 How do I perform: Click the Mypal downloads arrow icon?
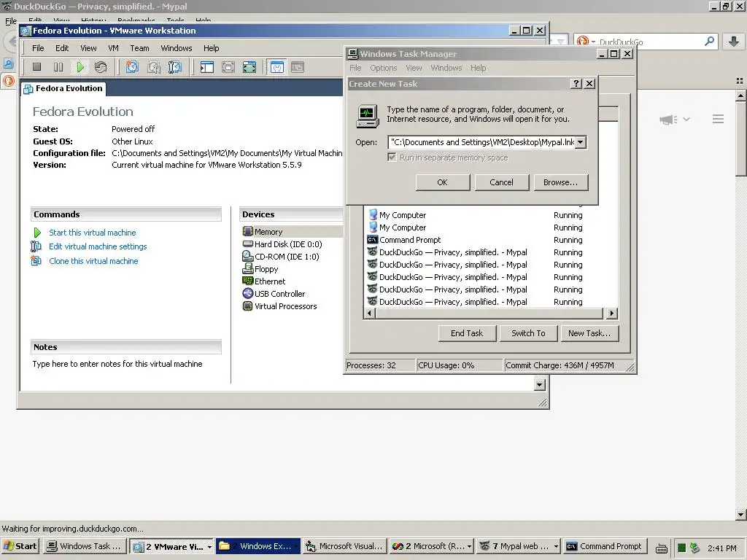coord(734,42)
